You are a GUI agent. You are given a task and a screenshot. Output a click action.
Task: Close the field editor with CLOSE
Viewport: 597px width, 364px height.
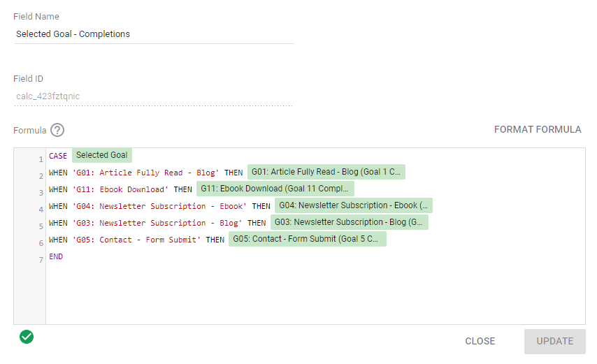(x=480, y=341)
